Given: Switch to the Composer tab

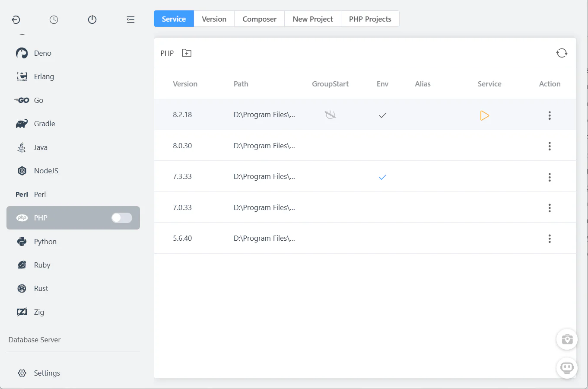Looking at the screenshot, I should click(x=259, y=19).
